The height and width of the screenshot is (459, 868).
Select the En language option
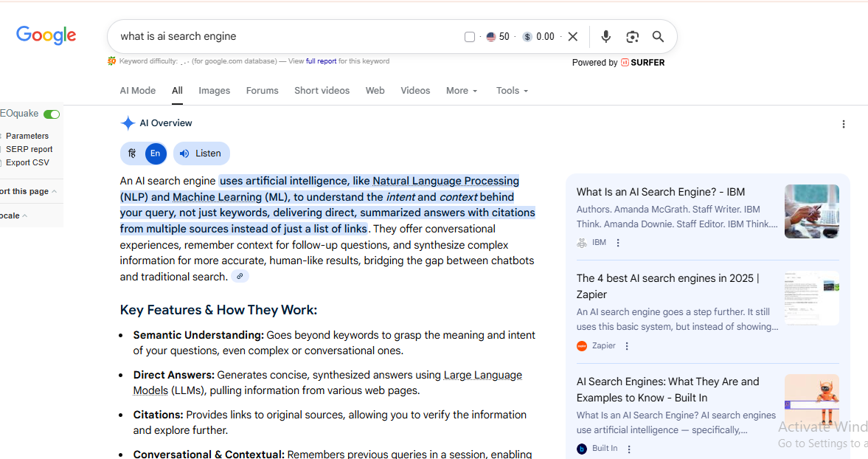point(156,153)
